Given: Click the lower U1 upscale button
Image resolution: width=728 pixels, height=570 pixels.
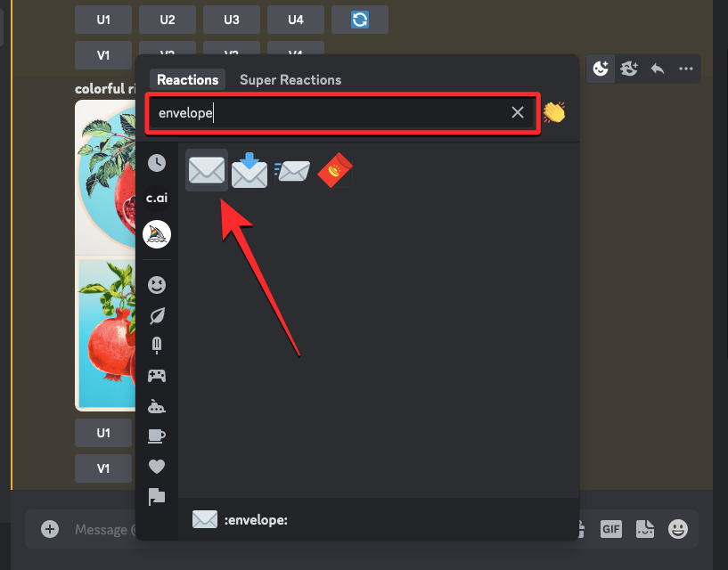Looking at the screenshot, I should (x=103, y=433).
